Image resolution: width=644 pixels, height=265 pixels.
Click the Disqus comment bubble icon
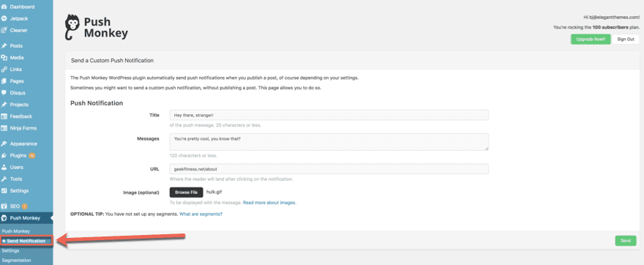[4, 93]
